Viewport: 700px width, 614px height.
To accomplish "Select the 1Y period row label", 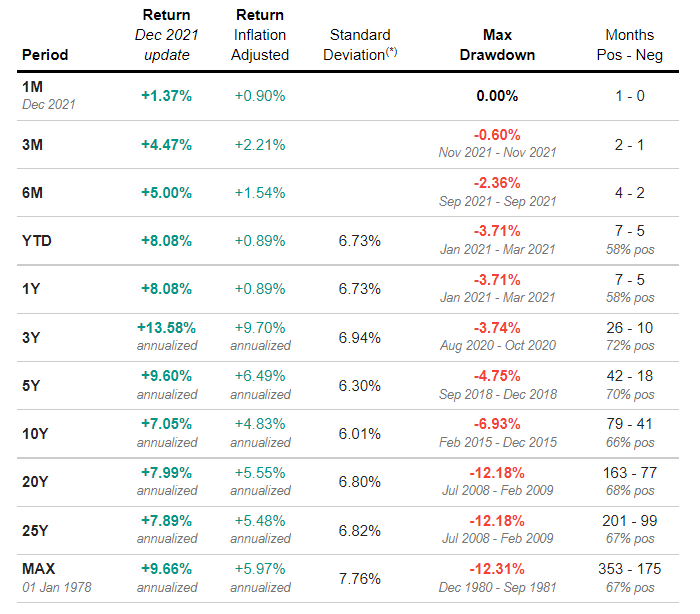I will pos(32,288).
